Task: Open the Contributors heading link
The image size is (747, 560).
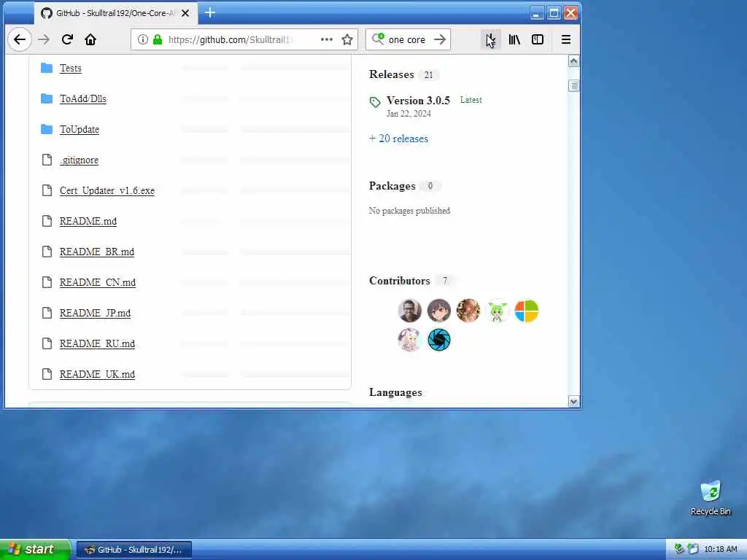Action: pos(400,281)
